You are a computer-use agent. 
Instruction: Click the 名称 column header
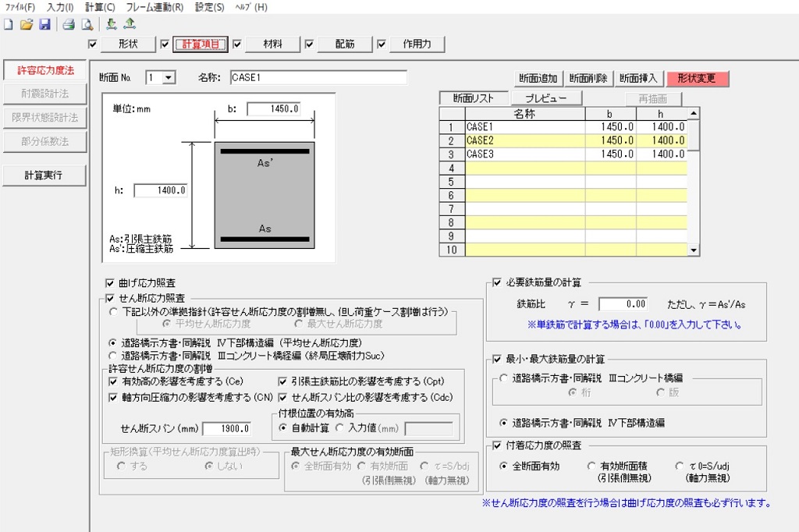click(525, 114)
